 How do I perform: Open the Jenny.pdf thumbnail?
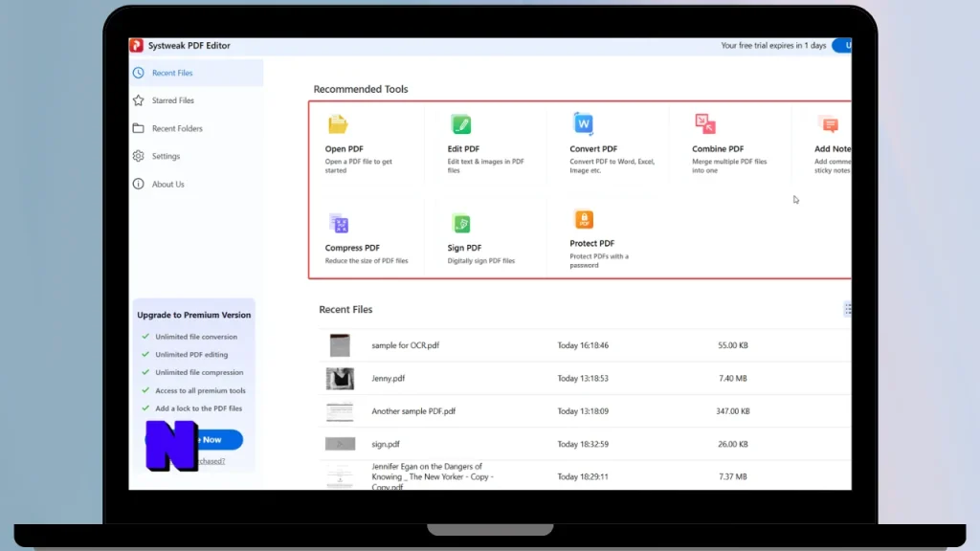pos(340,378)
